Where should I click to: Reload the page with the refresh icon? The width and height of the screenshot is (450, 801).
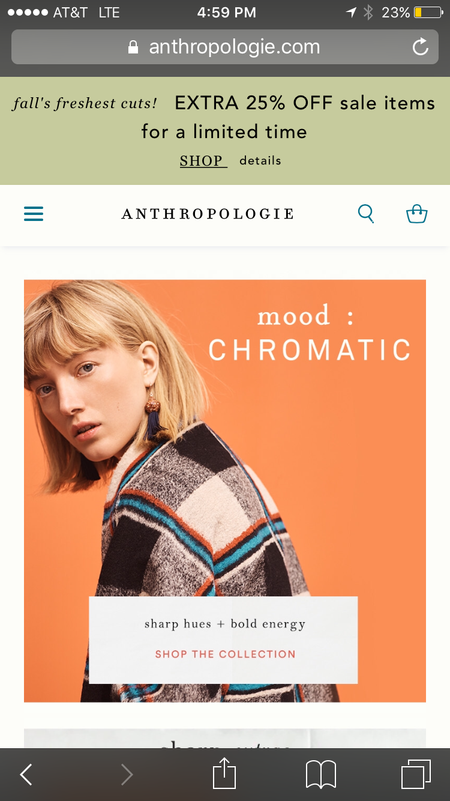(420, 47)
